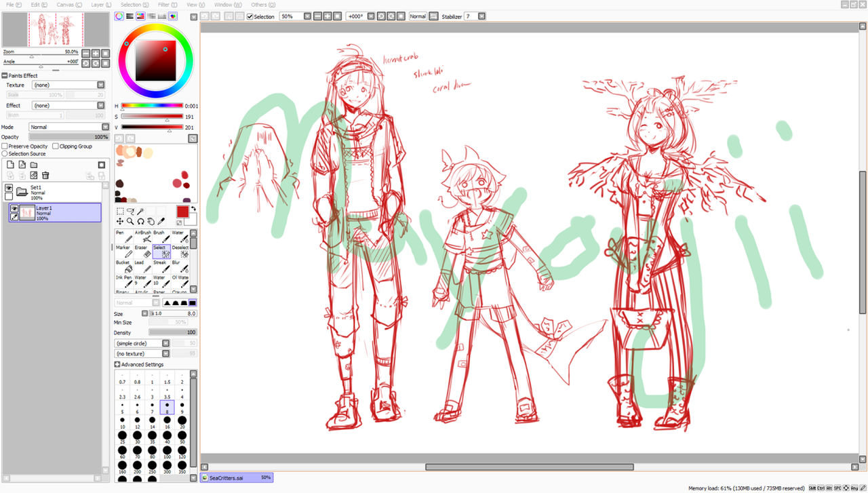Create a new layer set folder
Image resolution: width=868 pixels, height=493 pixels.
click(x=33, y=165)
